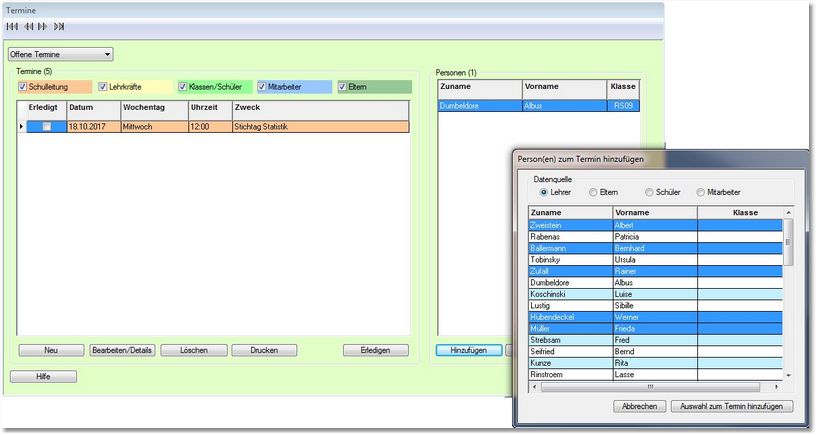Choose Schüler as the Datenquelle
This screenshot has width=816, height=435.
click(x=650, y=191)
